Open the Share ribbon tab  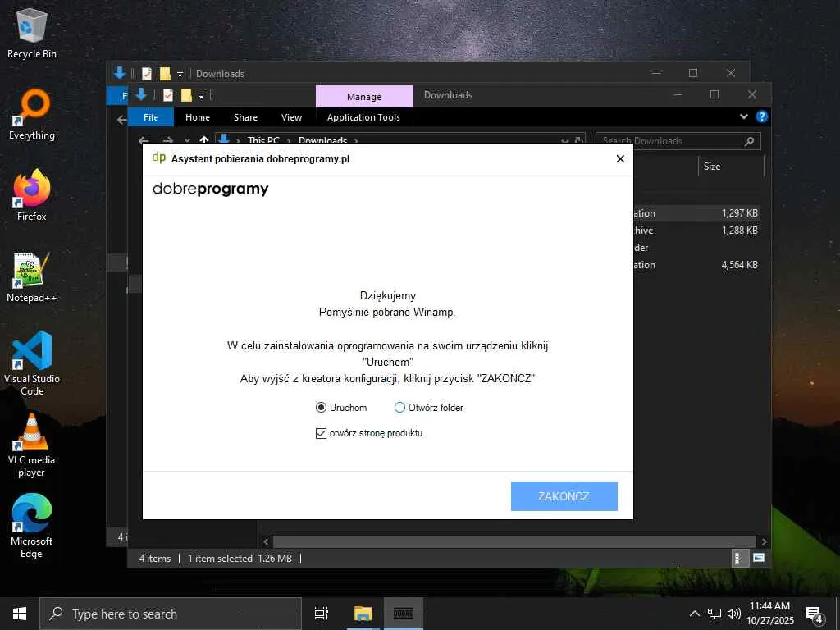(245, 117)
